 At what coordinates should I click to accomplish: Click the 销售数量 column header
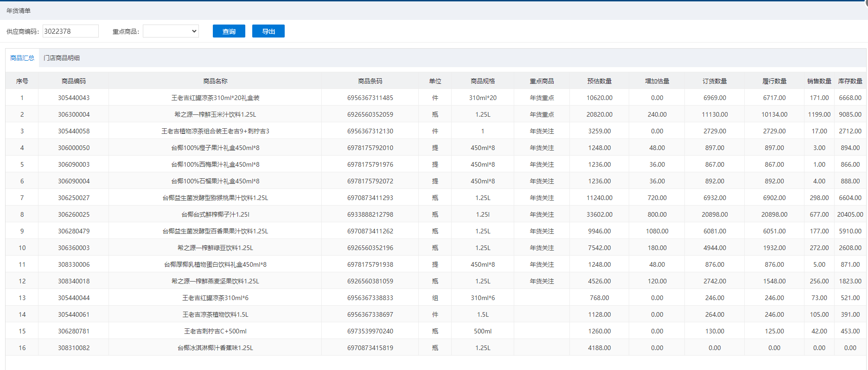819,81
